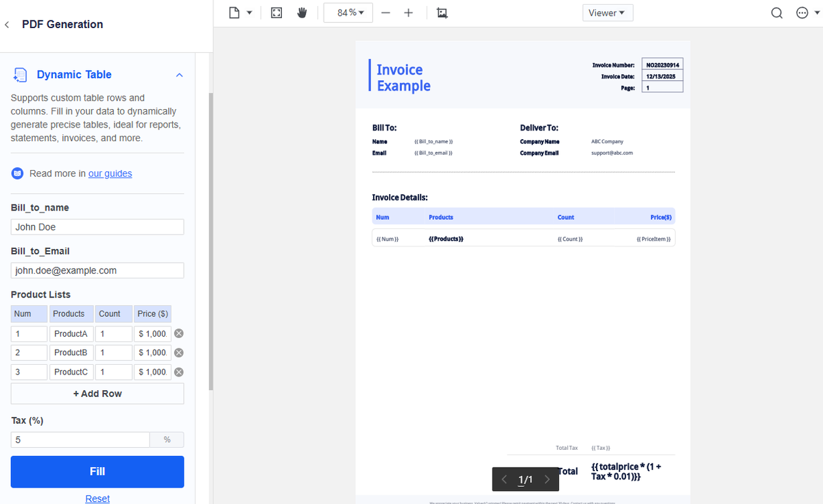
Task: Edit the Count cell for ProductC
Action: coord(114,372)
